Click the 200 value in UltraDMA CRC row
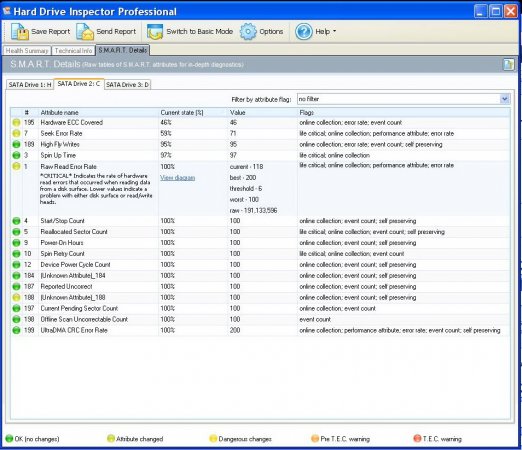522x450 pixels. pos(235,330)
